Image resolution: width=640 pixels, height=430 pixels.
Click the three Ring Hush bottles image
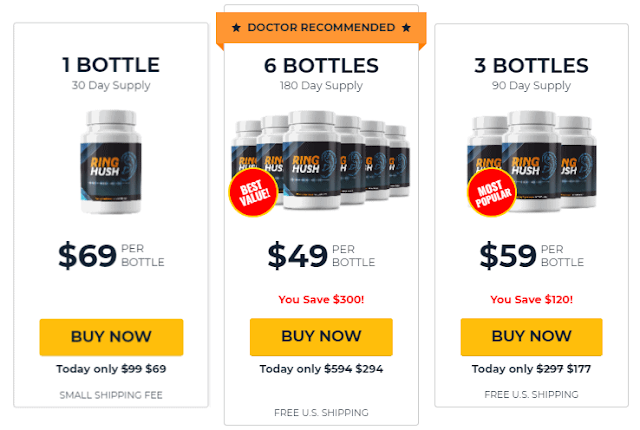click(531, 162)
